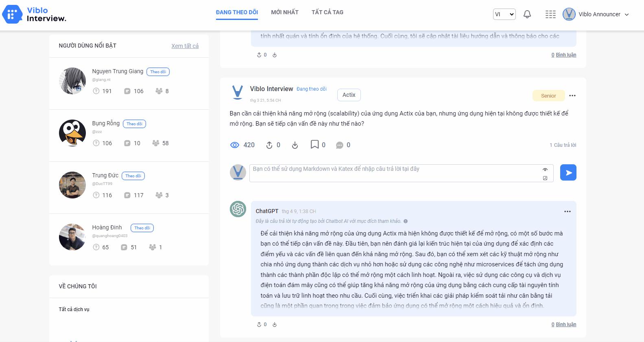The width and height of the screenshot is (644, 342).
Task: Unfollow Viblo Interview via Đang theo dõi
Action: [312, 89]
